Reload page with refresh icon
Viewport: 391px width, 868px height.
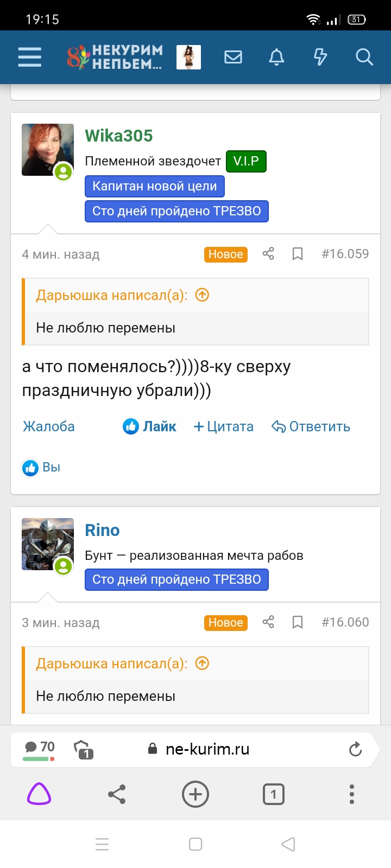click(x=355, y=749)
